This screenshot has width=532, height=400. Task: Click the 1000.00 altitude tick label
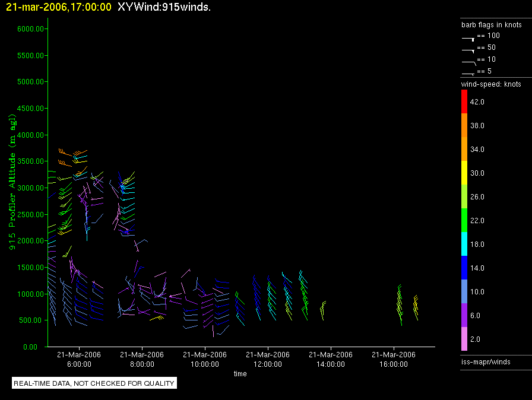(x=30, y=294)
